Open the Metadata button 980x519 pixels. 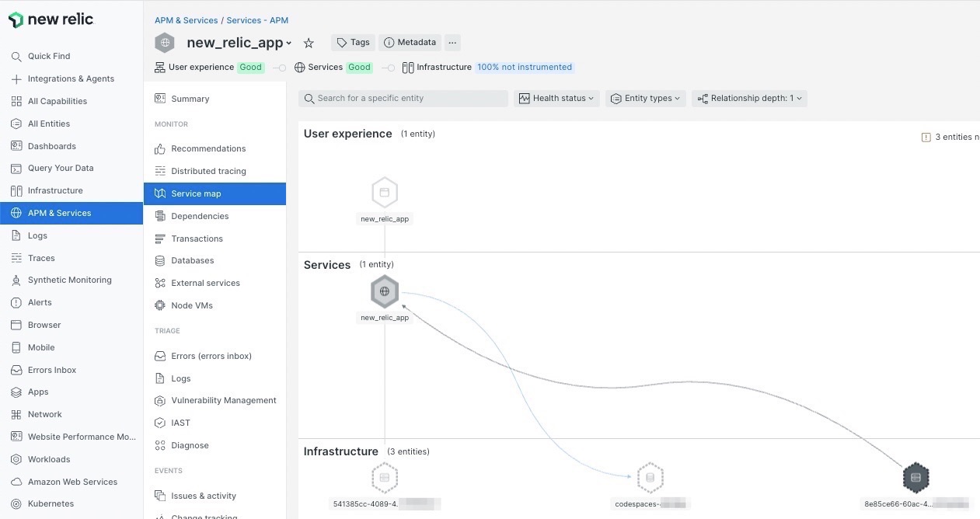tap(410, 43)
